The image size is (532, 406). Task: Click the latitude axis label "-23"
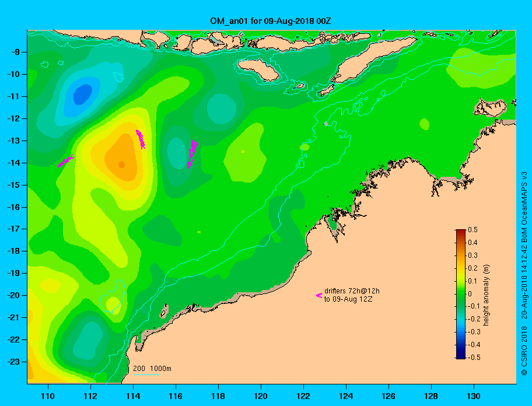(x=14, y=362)
